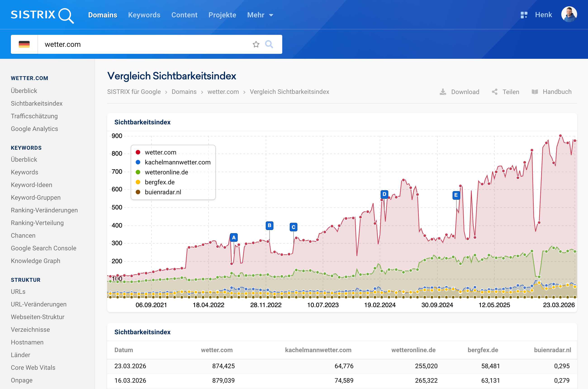The width and height of the screenshot is (588, 389).
Task: Click the Datum column header
Action: coord(123,350)
